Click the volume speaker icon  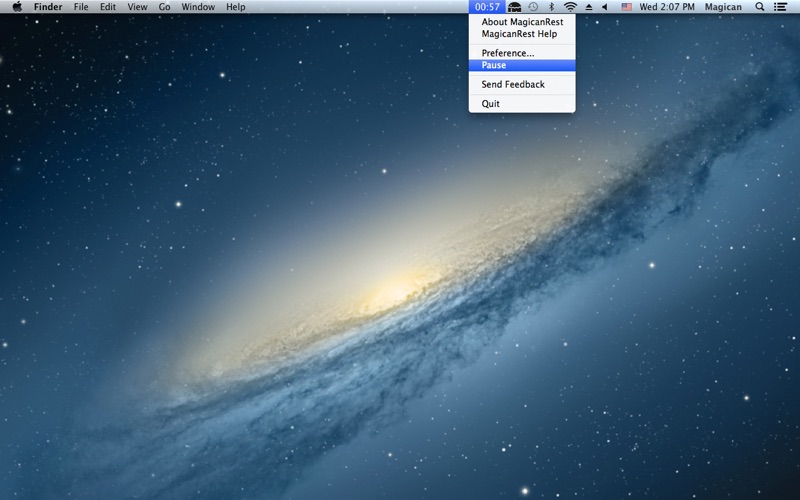[x=605, y=7]
